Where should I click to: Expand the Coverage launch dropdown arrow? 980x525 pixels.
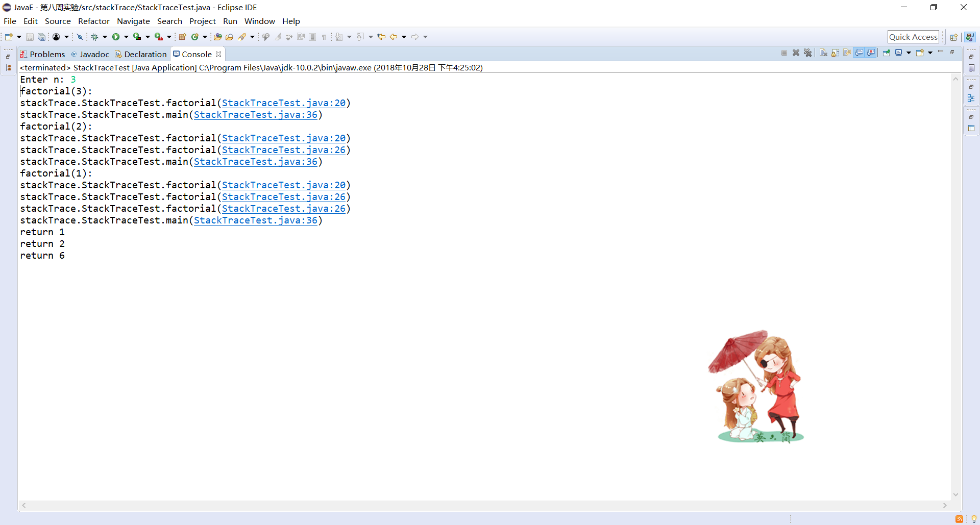click(148, 37)
